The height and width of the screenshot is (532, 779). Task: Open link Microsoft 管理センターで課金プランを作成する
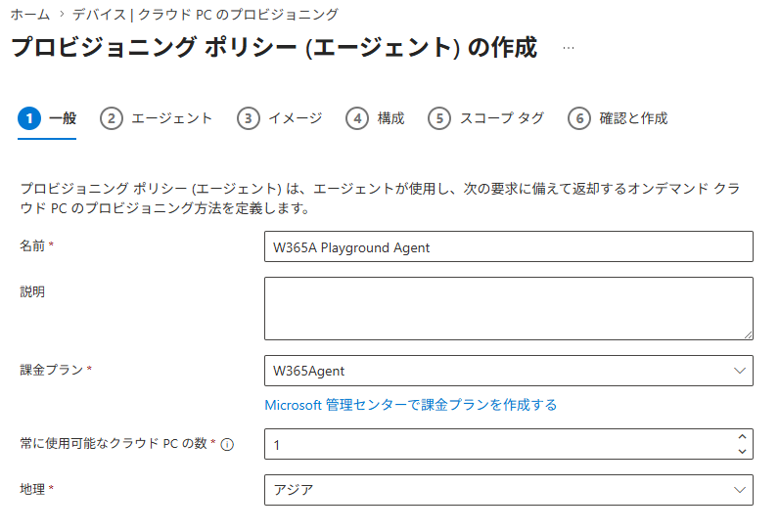pyautogui.click(x=410, y=405)
